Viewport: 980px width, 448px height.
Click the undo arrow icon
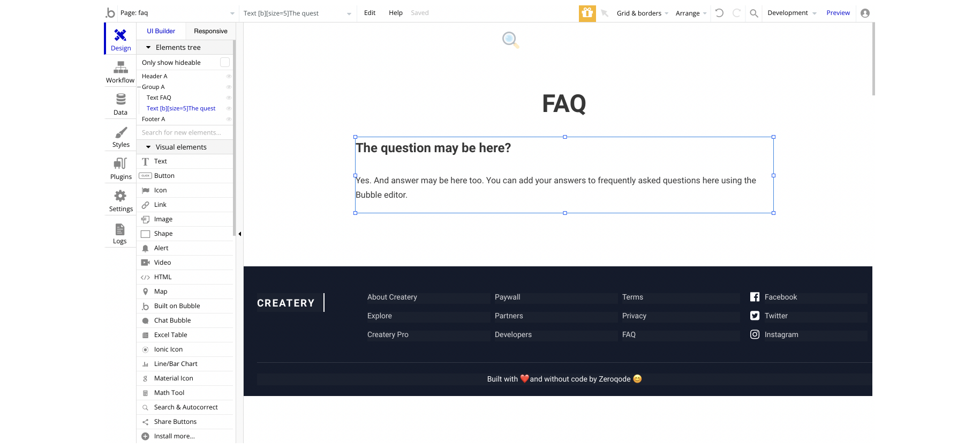coord(719,13)
